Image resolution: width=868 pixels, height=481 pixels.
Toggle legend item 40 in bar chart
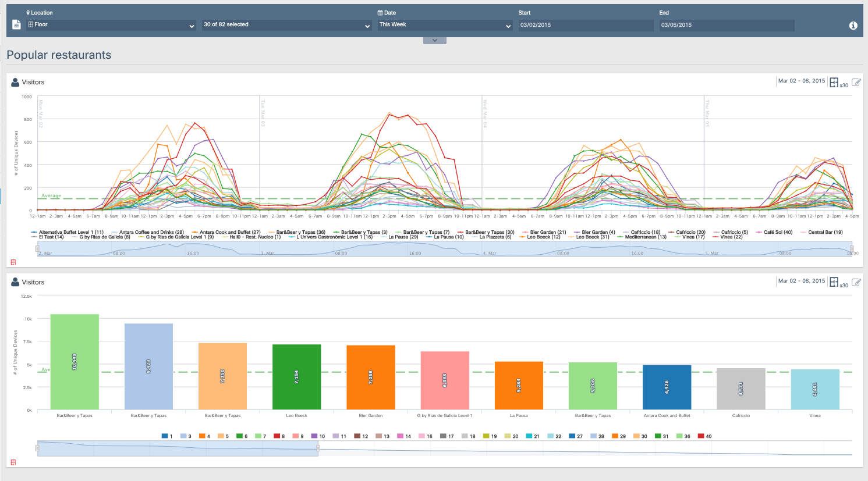(705, 436)
